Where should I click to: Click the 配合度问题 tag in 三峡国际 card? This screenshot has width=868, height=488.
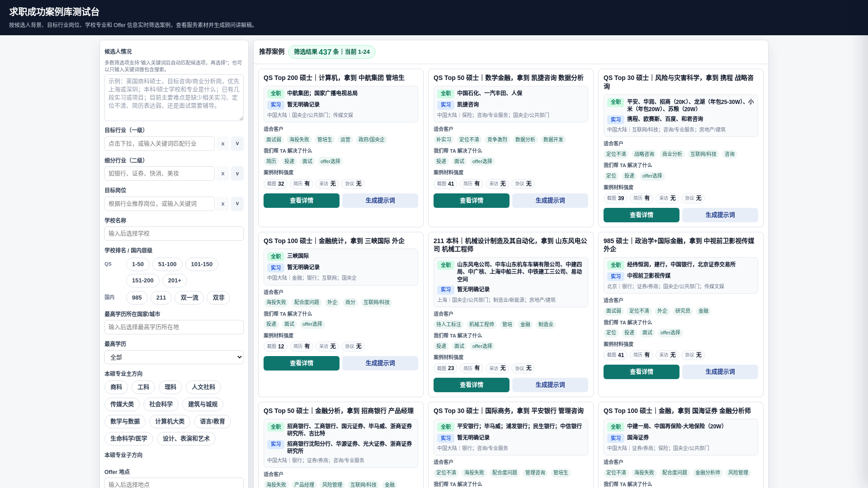(x=307, y=302)
